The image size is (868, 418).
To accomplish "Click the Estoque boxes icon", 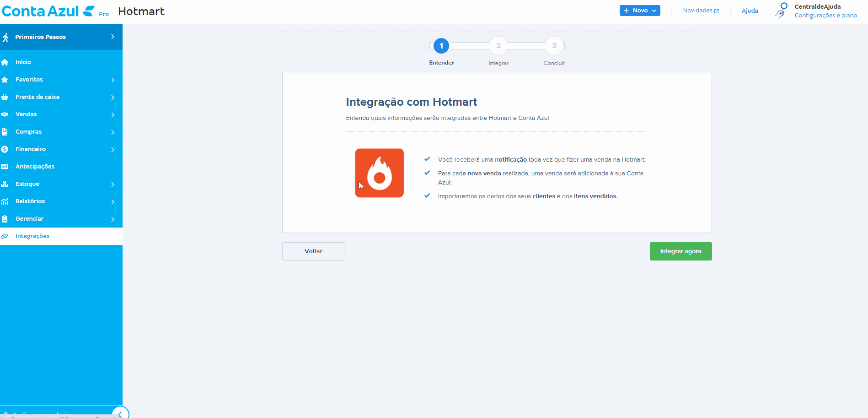I will 5,184.
